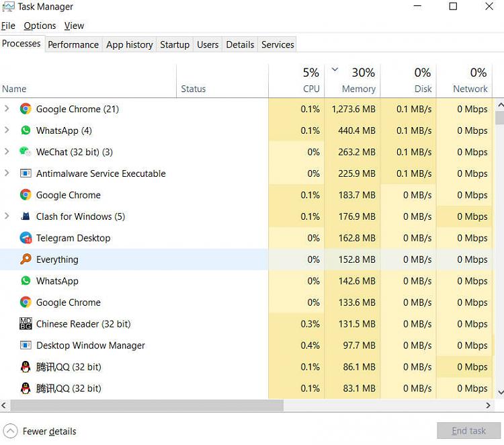Image resolution: width=504 pixels, height=445 pixels.
Task: Switch to the Services tab
Action: click(278, 44)
